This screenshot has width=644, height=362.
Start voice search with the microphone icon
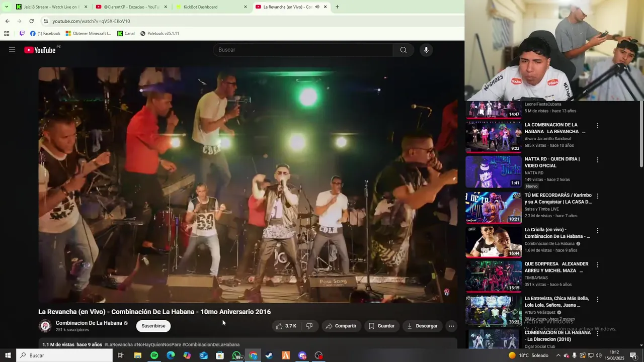coord(426,50)
